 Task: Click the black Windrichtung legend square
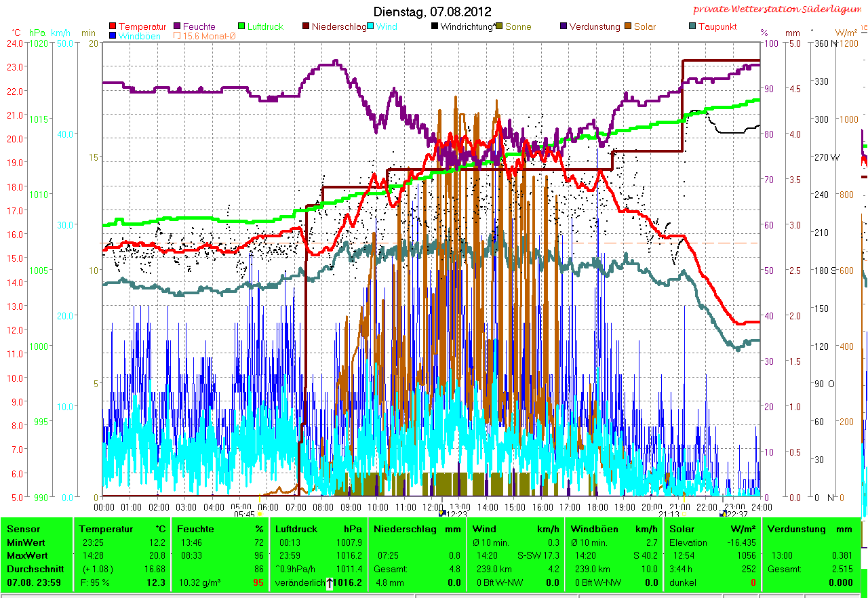pos(434,27)
